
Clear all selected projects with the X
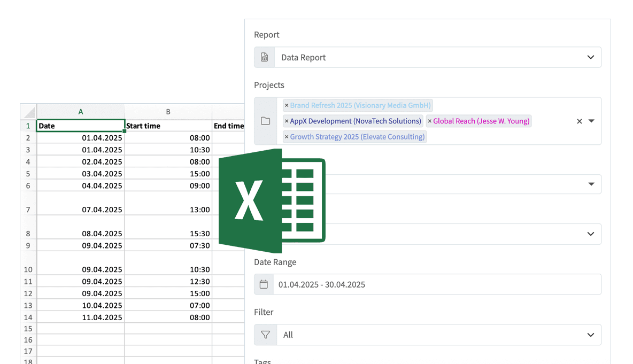(x=580, y=121)
